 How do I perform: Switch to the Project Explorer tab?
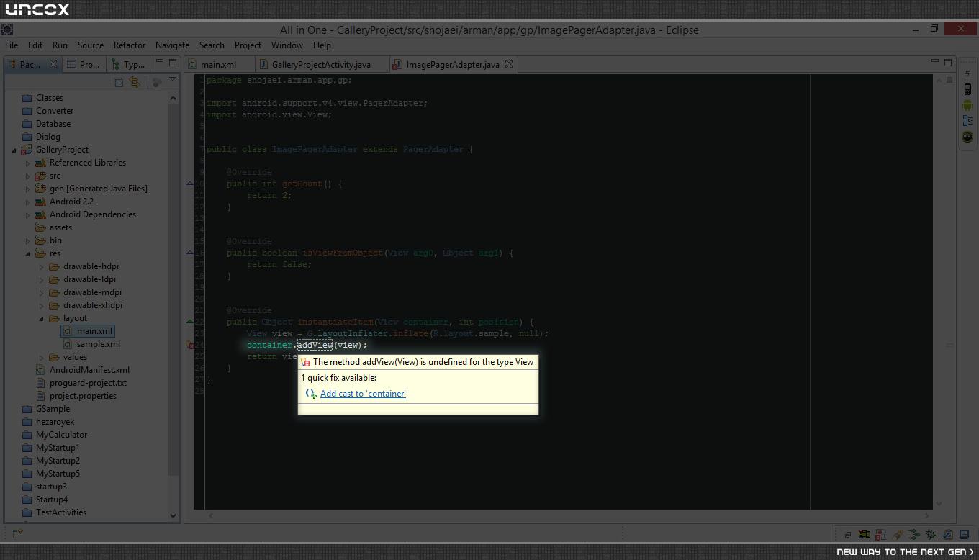[x=84, y=64]
